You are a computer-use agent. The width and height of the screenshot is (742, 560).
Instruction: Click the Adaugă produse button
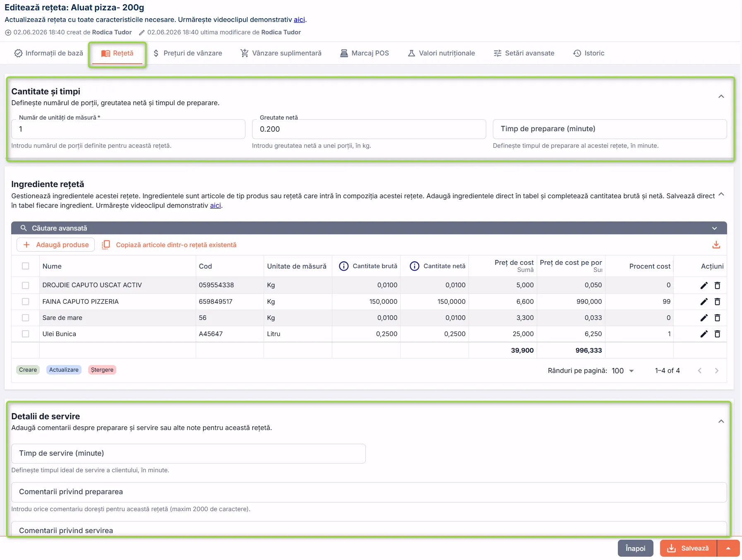pos(56,245)
